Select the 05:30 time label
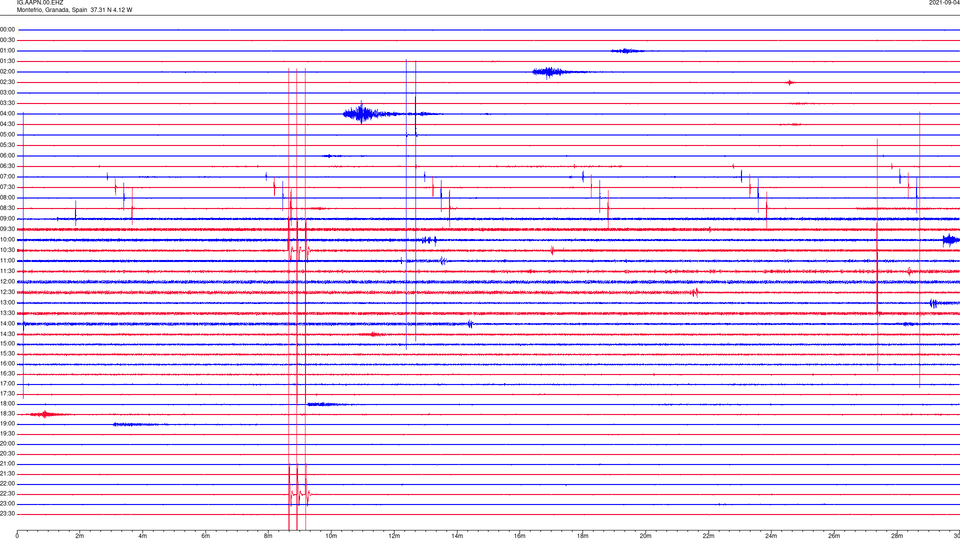This screenshot has height=540, width=960. click(x=7, y=145)
